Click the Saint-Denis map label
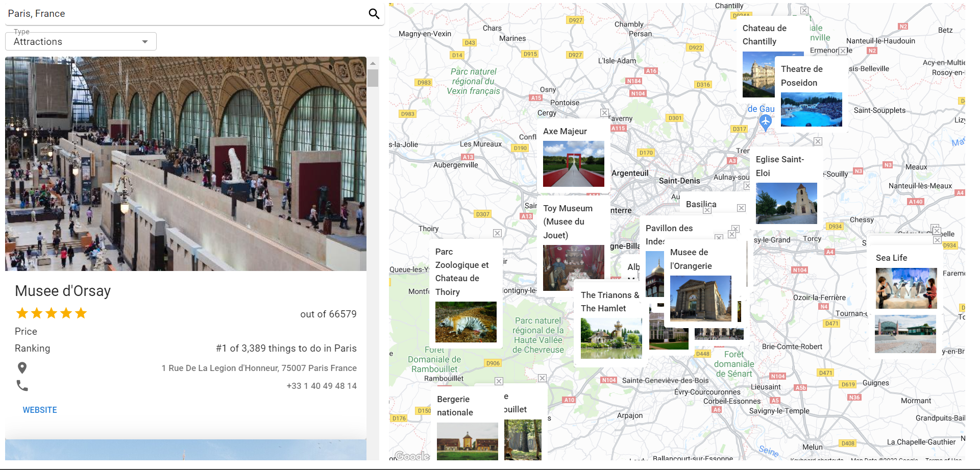This screenshot has width=980, height=470. pyautogui.click(x=679, y=181)
